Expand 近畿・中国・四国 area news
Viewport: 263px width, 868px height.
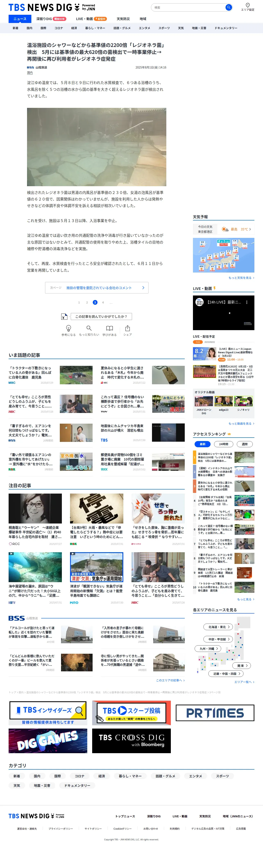coord(226,674)
